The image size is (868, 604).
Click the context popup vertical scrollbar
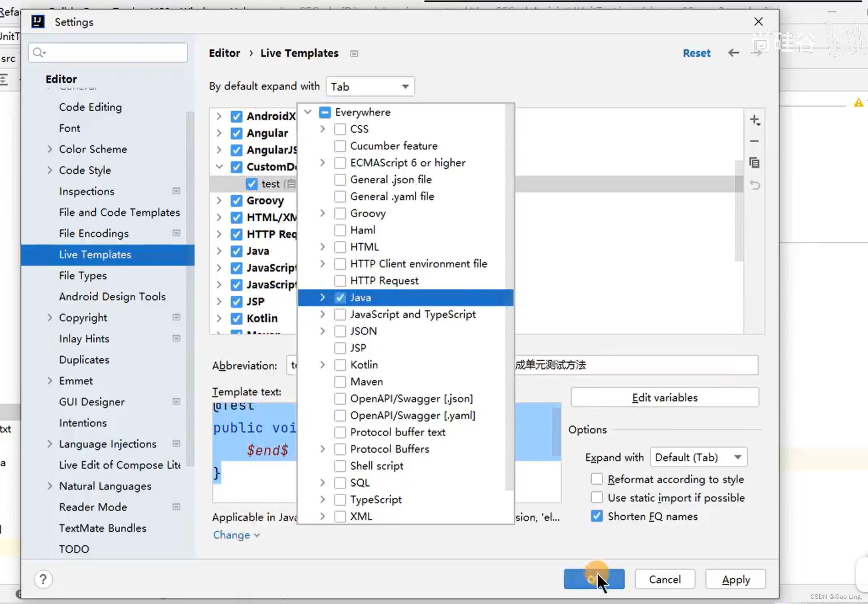(x=509, y=297)
